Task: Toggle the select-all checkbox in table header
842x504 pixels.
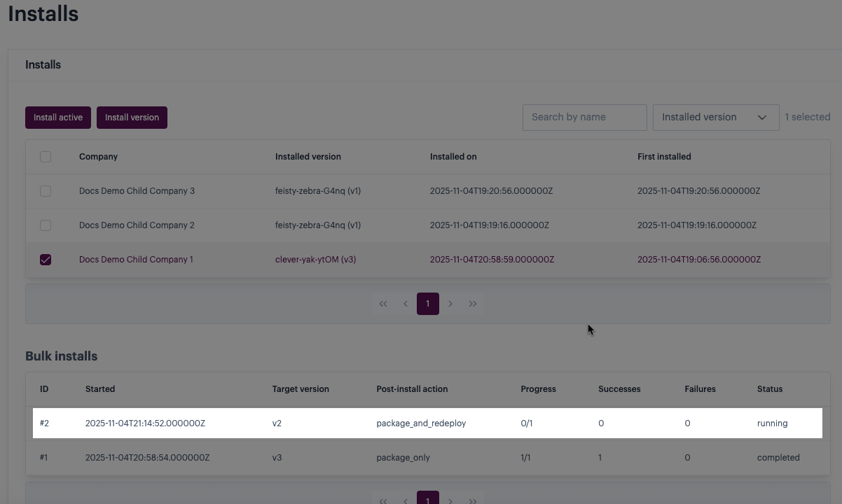Action: pyautogui.click(x=46, y=157)
